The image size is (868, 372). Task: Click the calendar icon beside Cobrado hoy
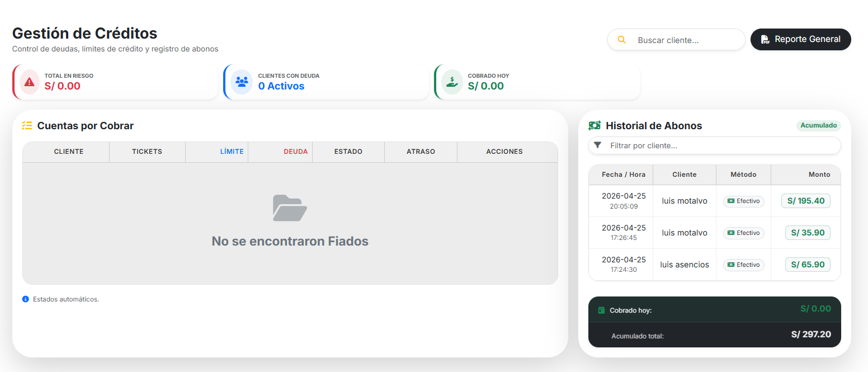pyautogui.click(x=602, y=310)
